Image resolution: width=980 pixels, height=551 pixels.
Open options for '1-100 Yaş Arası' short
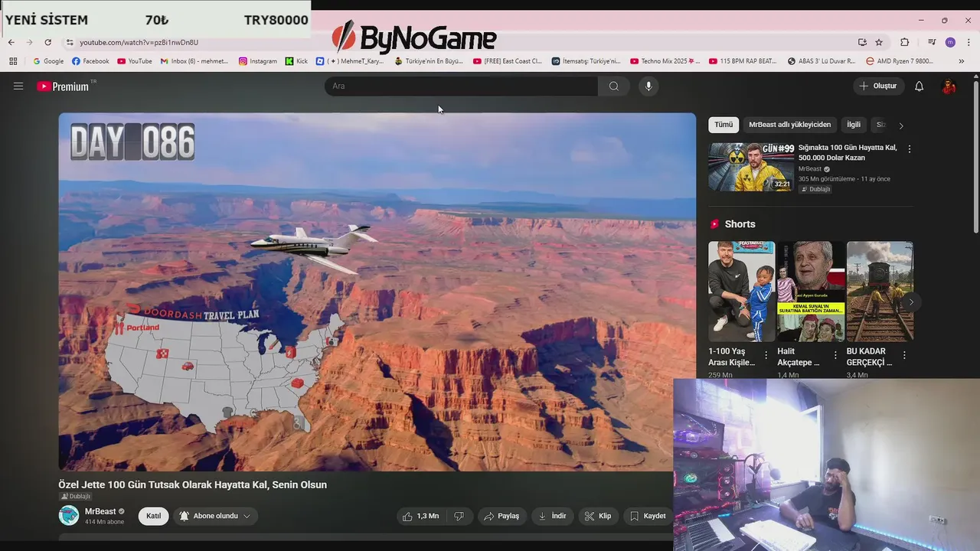[766, 355]
